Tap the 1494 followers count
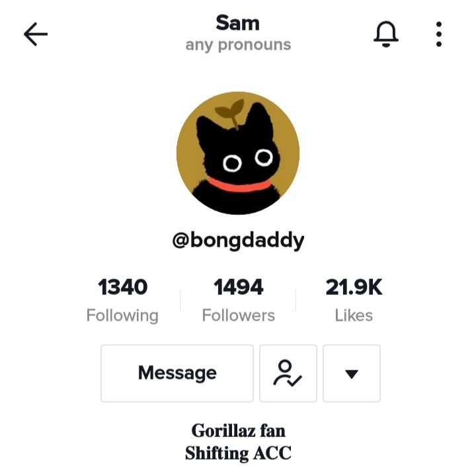Viewport: 476px width, 476px height. [238, 287]
